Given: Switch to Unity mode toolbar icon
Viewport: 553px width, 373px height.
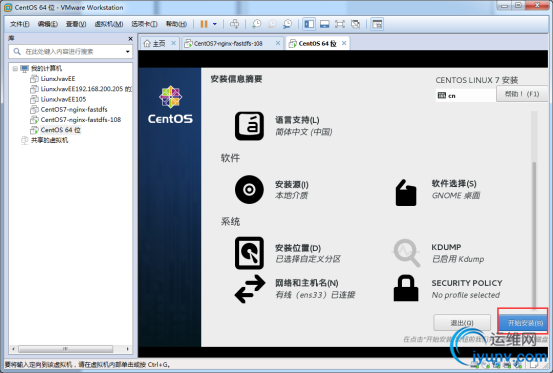Looking at the screenshot, I should pos(356,24).
